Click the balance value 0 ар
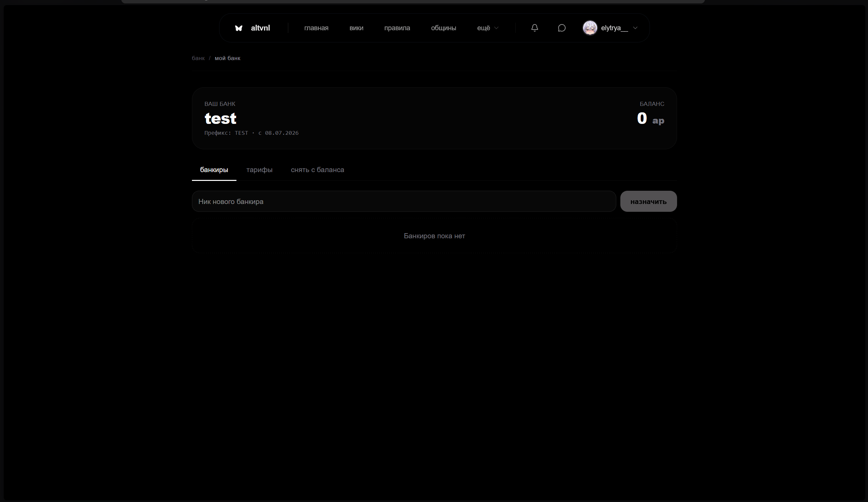The height and width of the screenshot is (502, 868). point(650,119)
